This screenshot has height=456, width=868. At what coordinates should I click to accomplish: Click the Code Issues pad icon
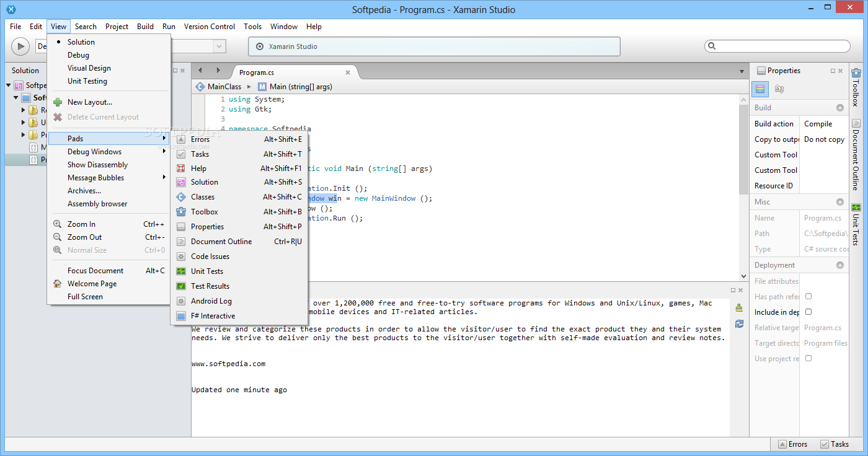coord(181,256)
